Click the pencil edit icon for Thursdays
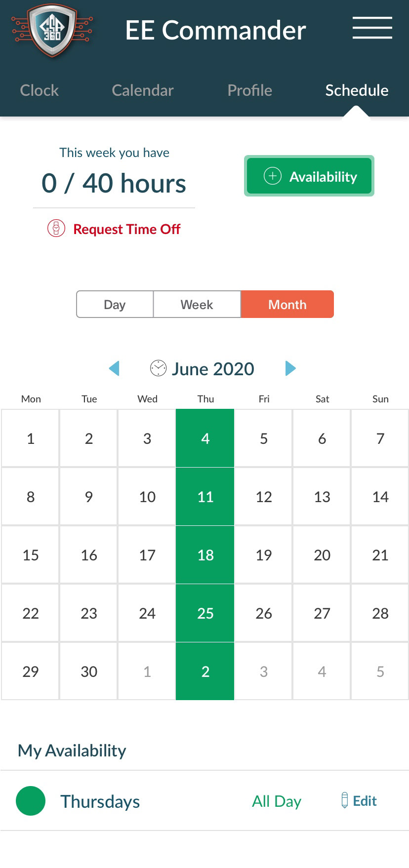Screen dimensions: 409x868 (x=345, y=800)
